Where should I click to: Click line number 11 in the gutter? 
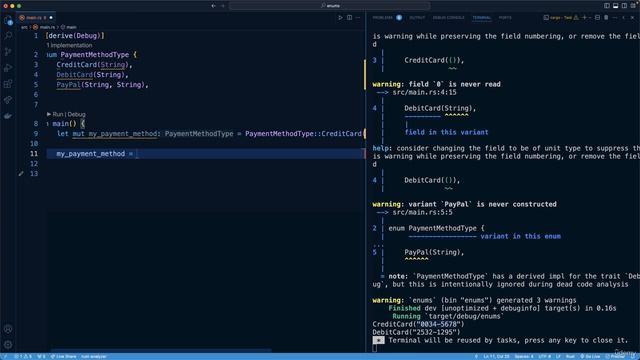(34, 154)
